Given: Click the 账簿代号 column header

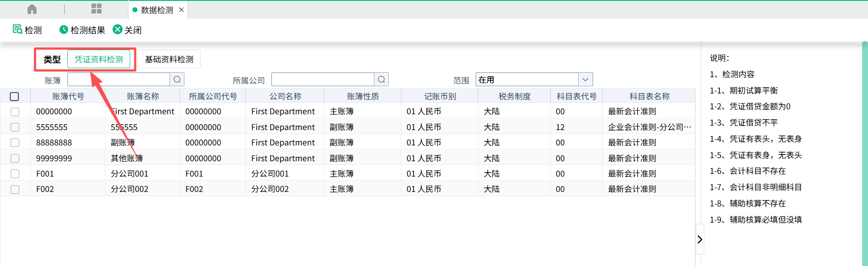Looking at the screenshot, I should click(68, 96).
